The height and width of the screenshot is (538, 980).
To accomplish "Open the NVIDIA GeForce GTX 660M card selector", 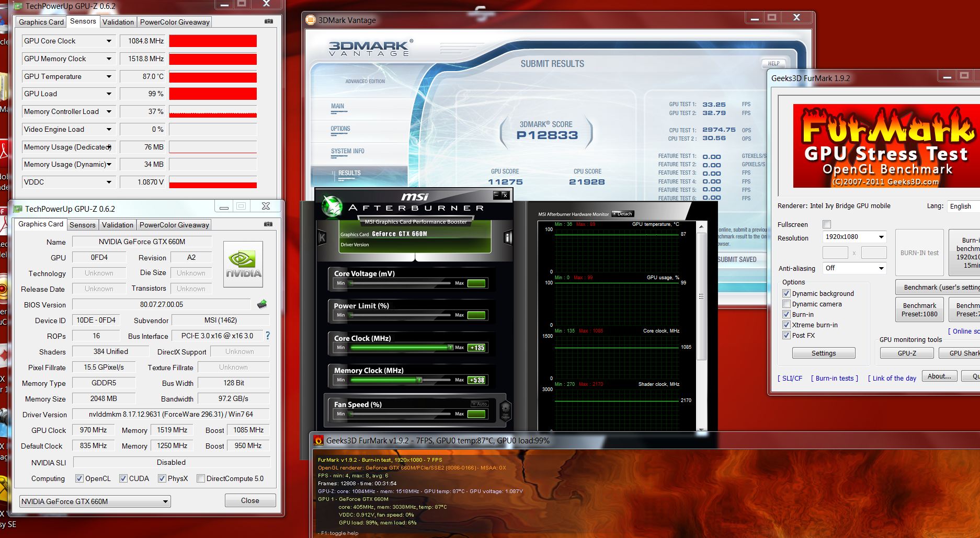I will pyautogui.click(x=95, y=501).
